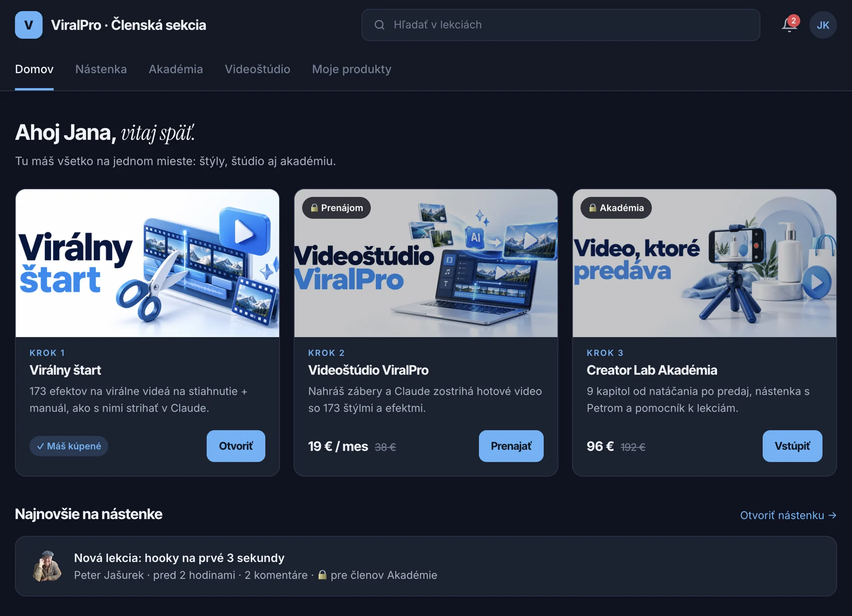Screen dimensions: 852x616
Task: Open the 'Nová lekcia: hooky' post
Action: [426, 566]
